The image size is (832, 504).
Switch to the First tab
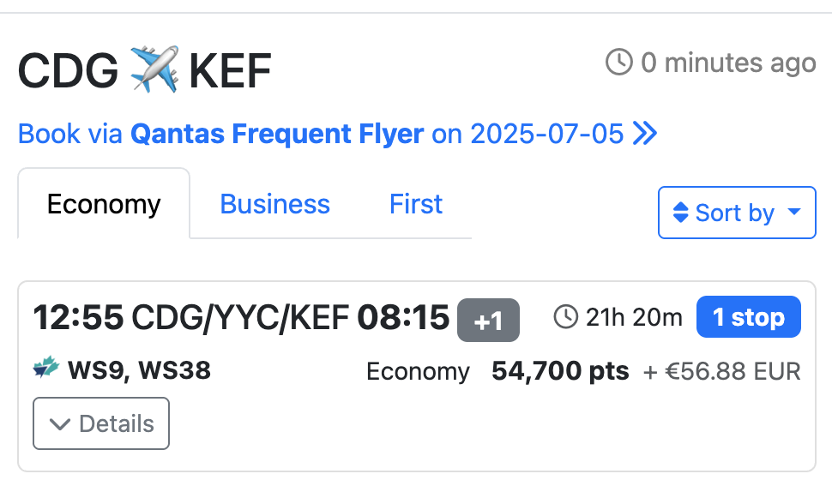[x=415, y=204]
